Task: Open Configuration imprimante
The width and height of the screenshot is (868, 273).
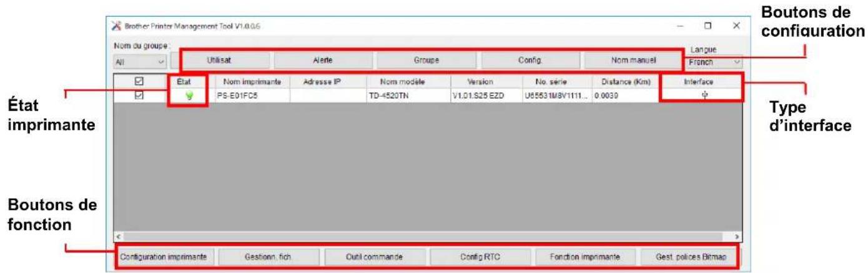Action: (x=166, y=257)
